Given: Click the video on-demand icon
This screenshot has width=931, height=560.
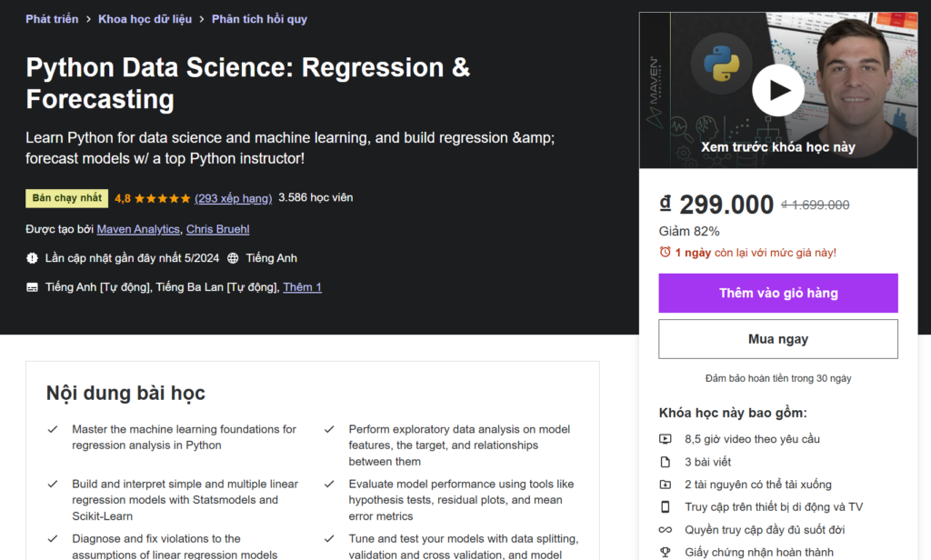Looking at the screenshot, I should tap(666, 439).
